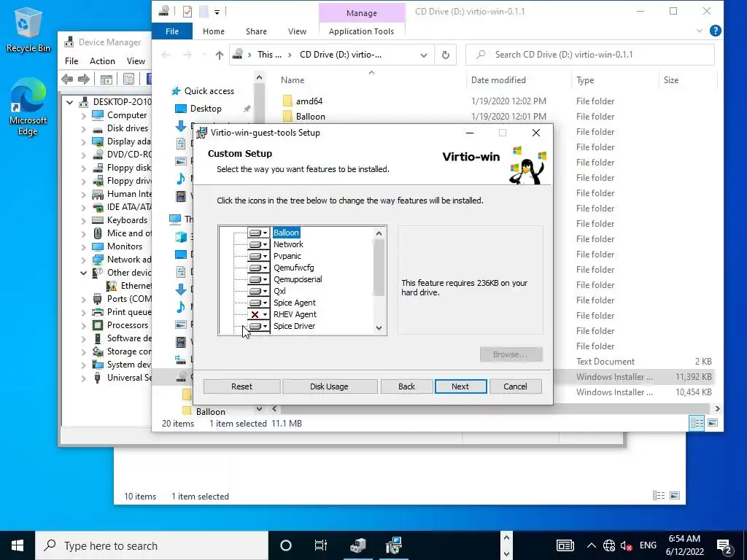This screenshot has height=560, width=747.
Task: Open the Pvpanic feature install dropdown
Action: click(258, 256)
